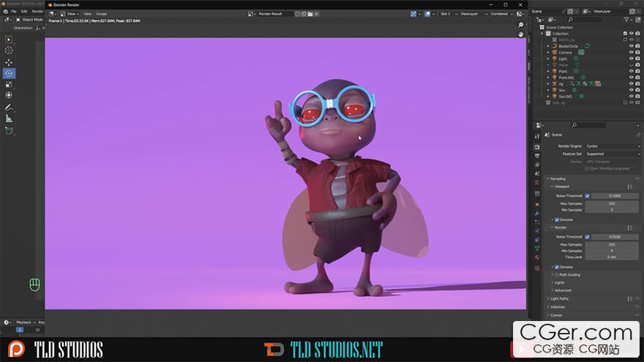Select the Scale tool

click(9, 85)
